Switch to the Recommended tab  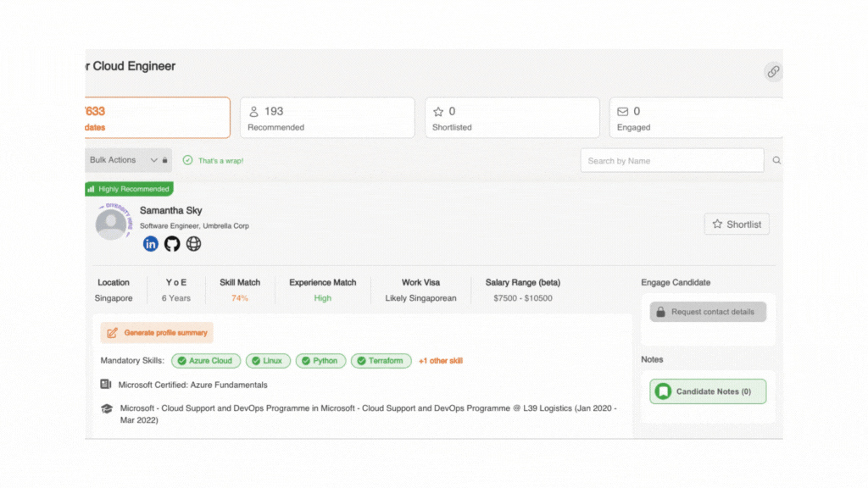pyautogui.click(x=327, y=117)
